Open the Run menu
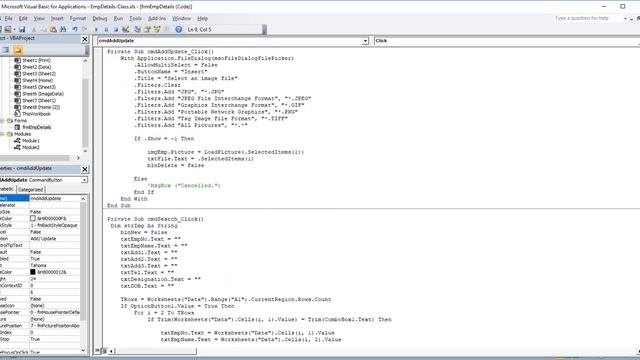 point(118,18)
